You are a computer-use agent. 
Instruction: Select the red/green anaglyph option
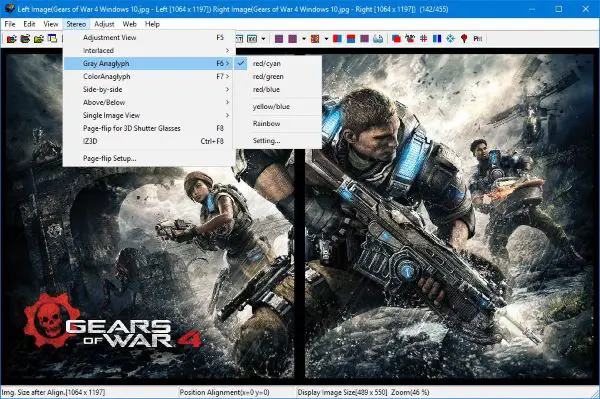[278, 77]
